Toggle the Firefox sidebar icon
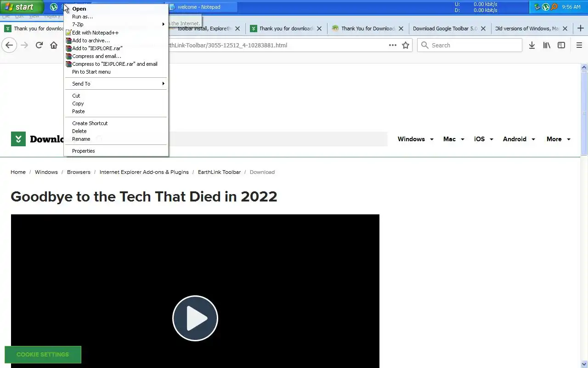The width and height of the screenshot is (588, 368). click(x=561, y=45)
